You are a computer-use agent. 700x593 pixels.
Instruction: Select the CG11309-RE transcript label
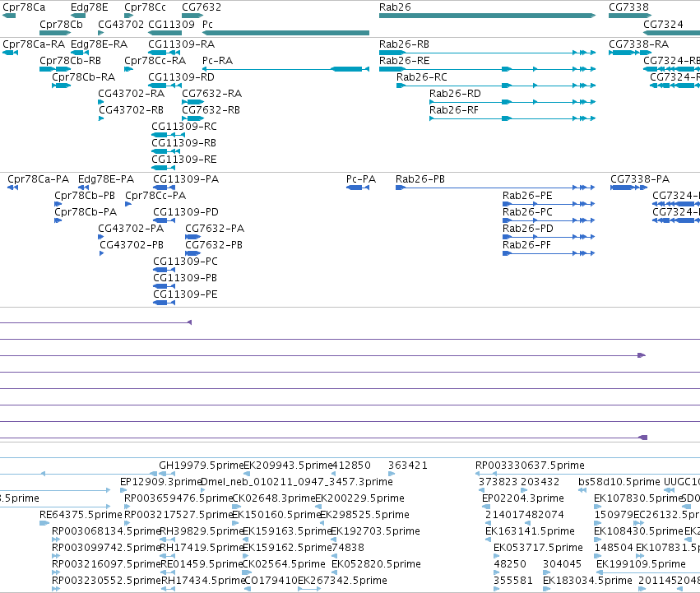click(x=184, y=160)
